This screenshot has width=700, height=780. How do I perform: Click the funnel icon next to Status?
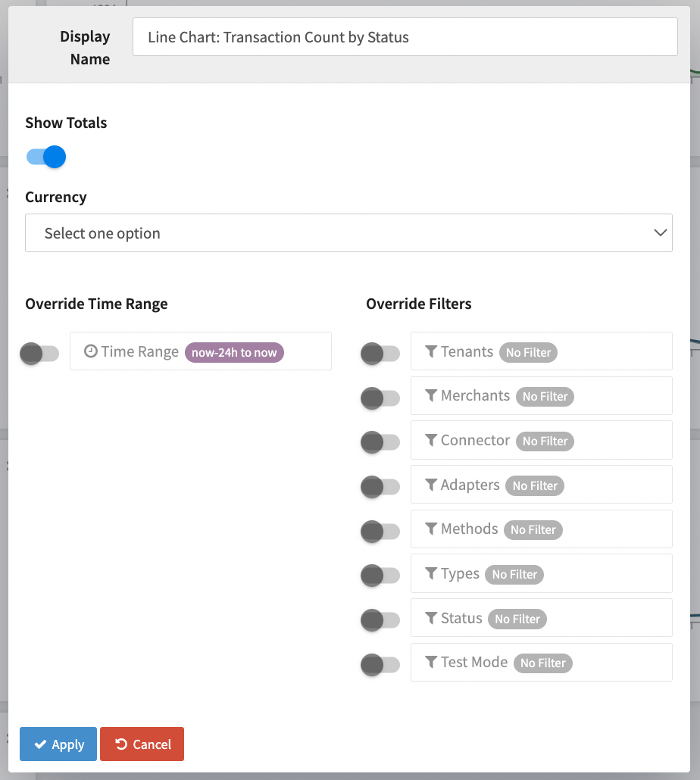(431, 618)
